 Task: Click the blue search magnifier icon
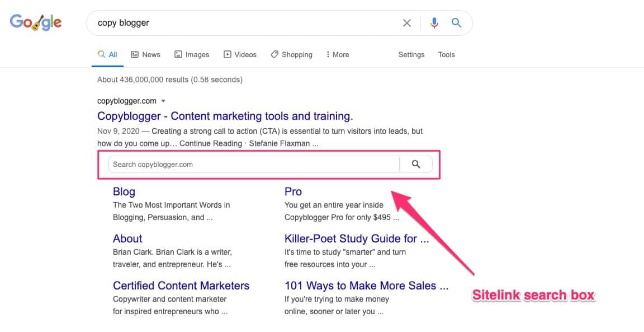coord(456,22)
